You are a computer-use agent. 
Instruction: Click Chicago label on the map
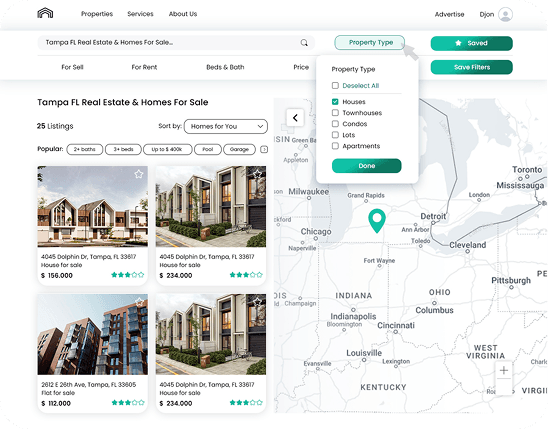coord(316,232)
